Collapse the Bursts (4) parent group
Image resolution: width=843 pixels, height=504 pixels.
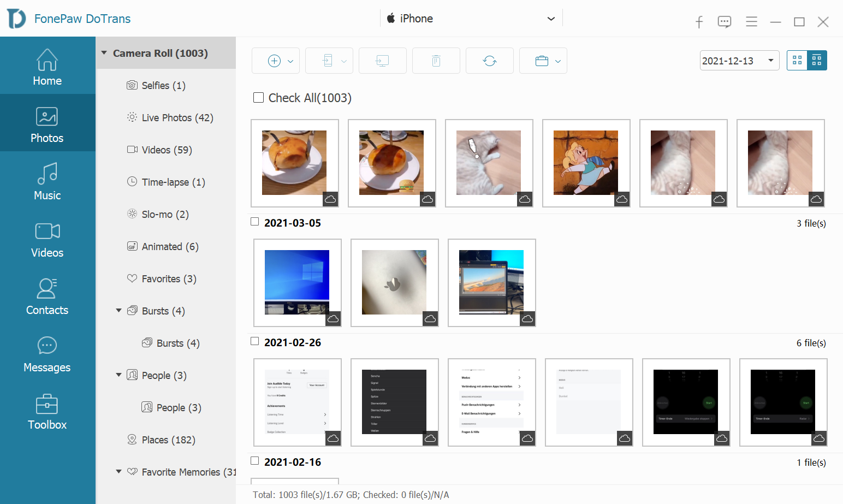pos(119,311)
